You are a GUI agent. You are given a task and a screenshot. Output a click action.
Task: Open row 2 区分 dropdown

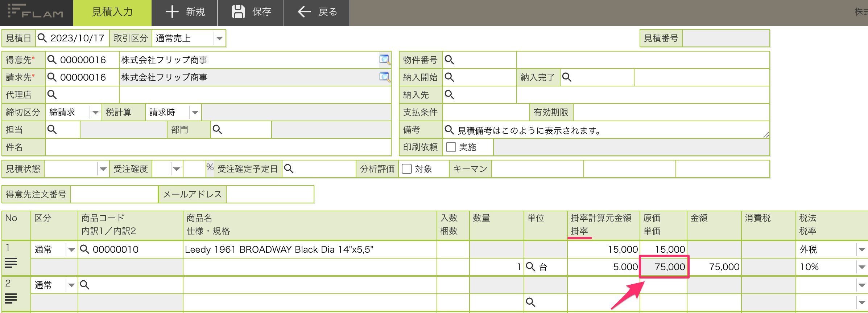coord(71,285)
